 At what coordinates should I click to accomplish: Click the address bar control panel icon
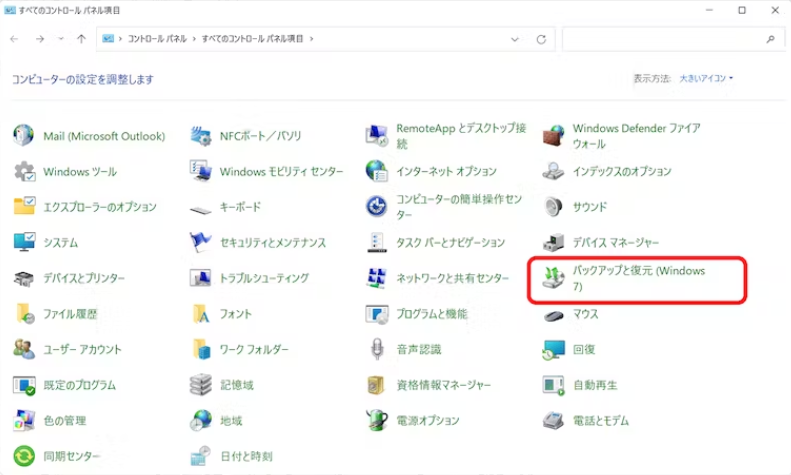point(108,39)
